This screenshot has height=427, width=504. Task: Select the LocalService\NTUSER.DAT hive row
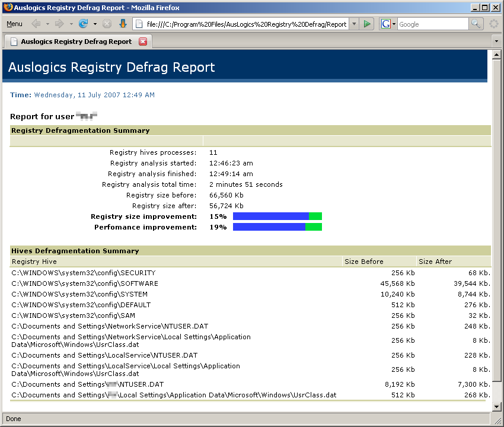(x=250, y=355)
